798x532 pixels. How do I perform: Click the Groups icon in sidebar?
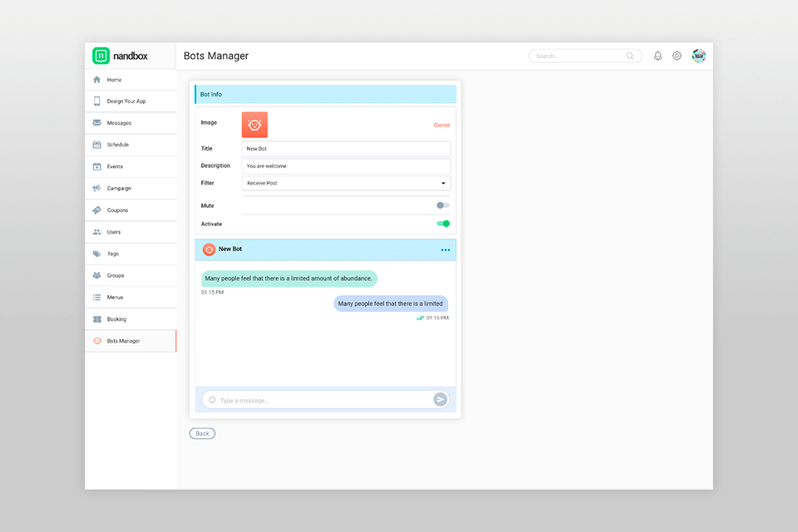[x=96, y=275]
